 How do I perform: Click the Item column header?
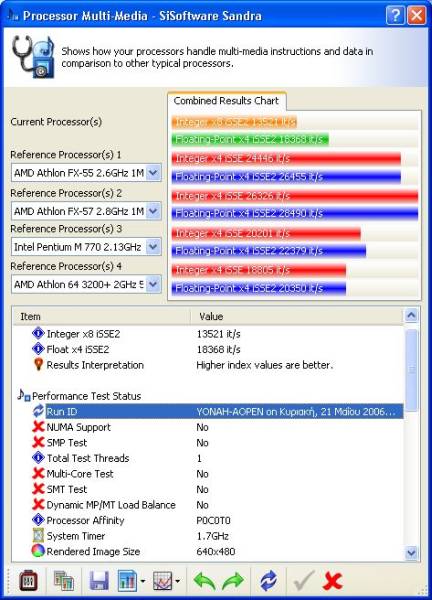pyautogui.click(x=101, y=316)
